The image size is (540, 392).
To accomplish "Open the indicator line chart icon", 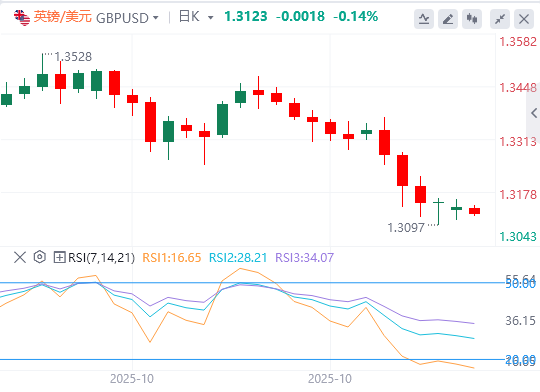I will [424, 19].
